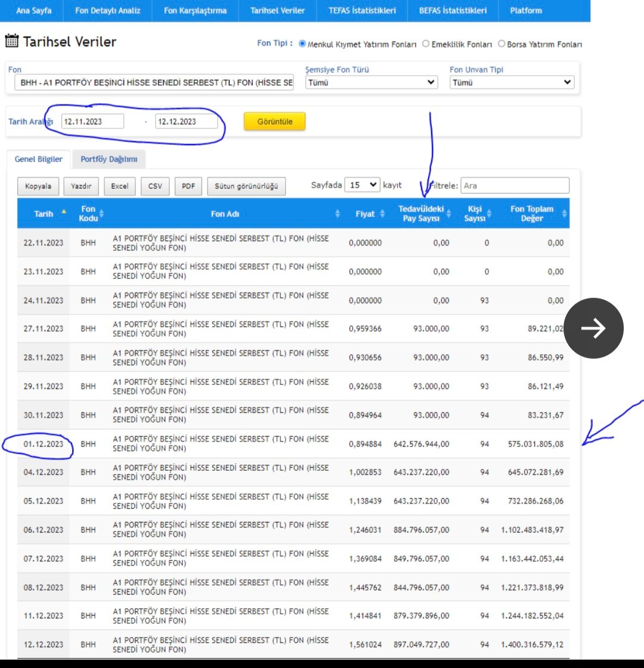
Task: Open Fon Unvan Tipi dropdown
Action: (x=512, y=82)
